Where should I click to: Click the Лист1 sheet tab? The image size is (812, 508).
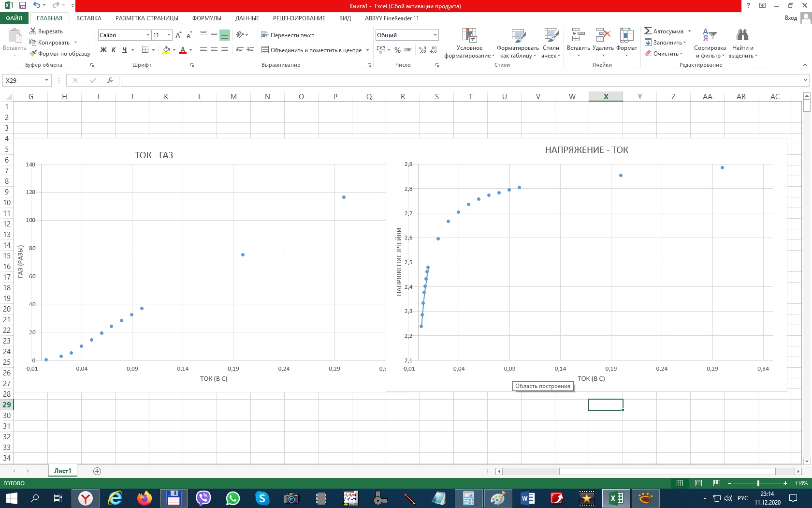click(62, 471)
